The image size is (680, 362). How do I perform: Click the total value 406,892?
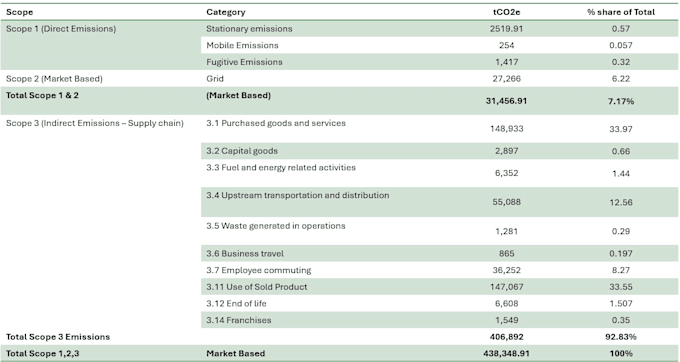pyautogui.click(x=507, y=337)
